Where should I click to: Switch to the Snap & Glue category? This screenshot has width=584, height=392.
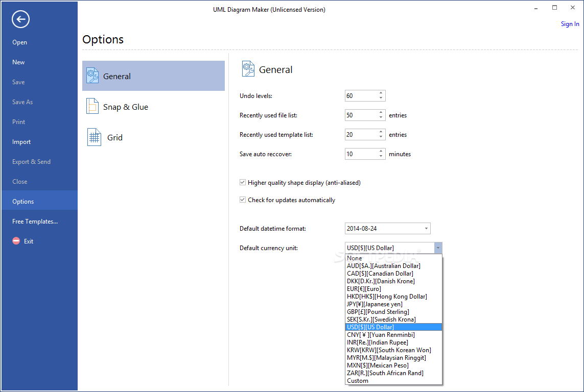pos(153,107)
